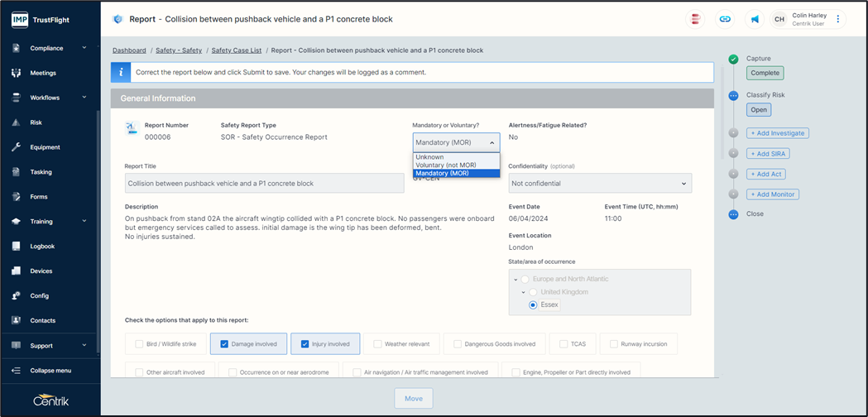
Task: Click the Config gear icon in sidebar
Action: (16, 296)
